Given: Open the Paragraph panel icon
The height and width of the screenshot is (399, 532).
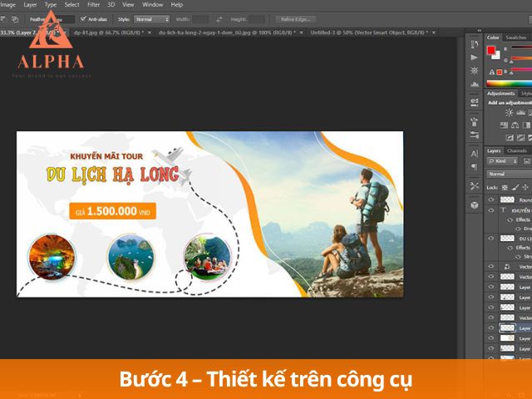Looking at the screenshot, I should 474,168.
